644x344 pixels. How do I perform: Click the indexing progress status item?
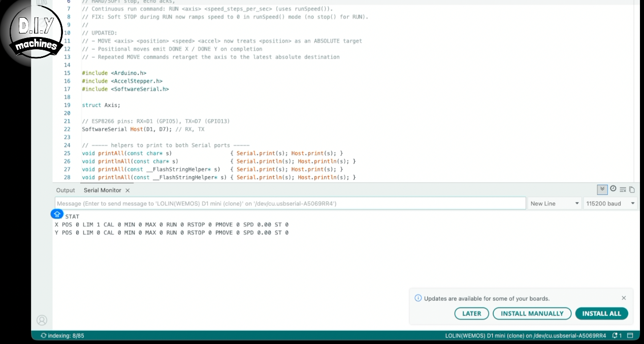(62, 336)
